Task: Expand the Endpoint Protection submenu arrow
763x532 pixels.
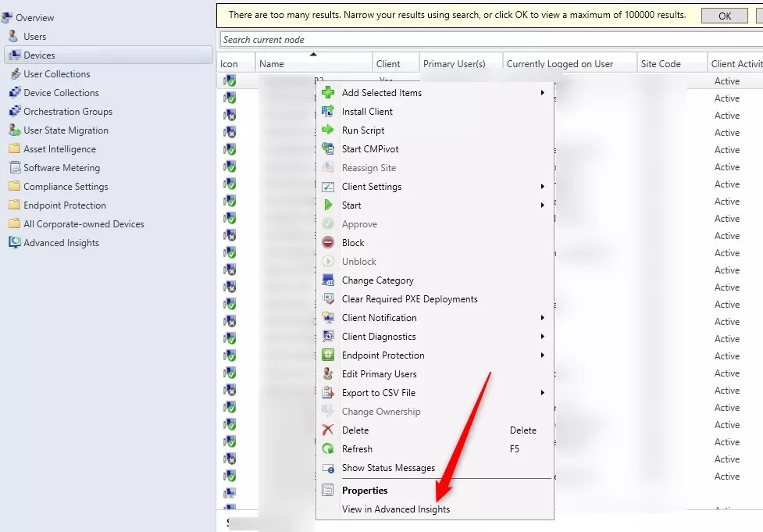Action: tap(543, 355)
